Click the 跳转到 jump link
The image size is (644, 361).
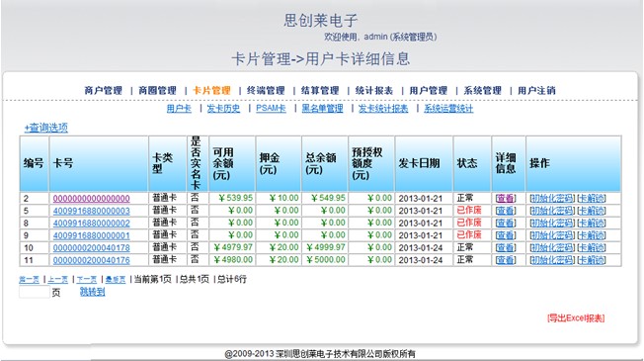point(93,292)
